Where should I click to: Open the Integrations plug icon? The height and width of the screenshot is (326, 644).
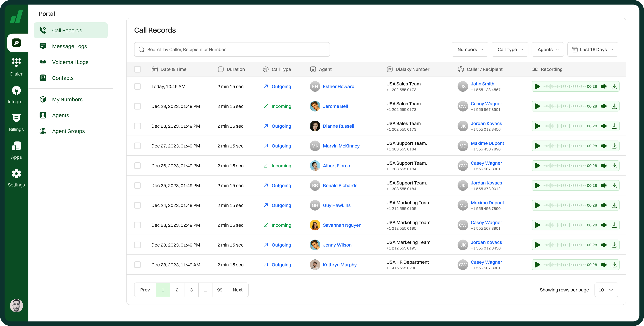[x=16, y=90]
